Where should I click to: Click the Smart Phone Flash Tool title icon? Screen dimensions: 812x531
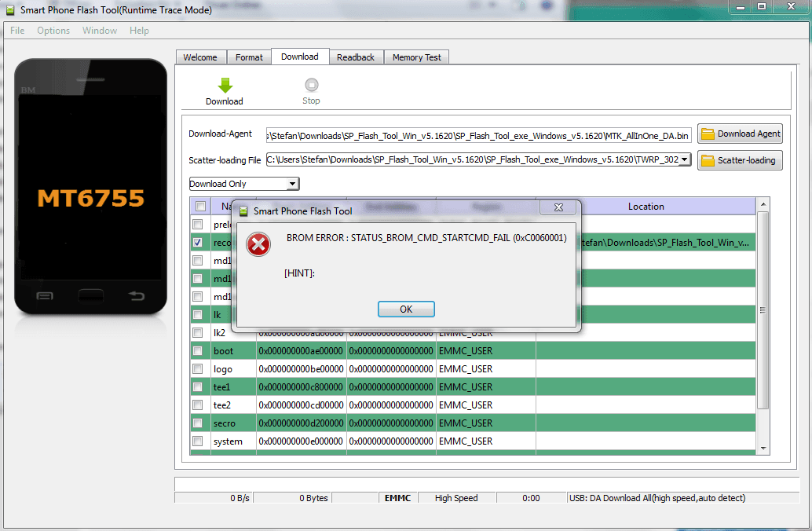pos(10,10)
